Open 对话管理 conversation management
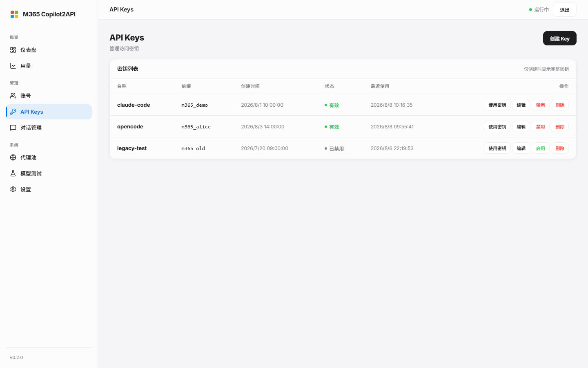The height and width of the screenshot is (368, 588). point(49,128)
